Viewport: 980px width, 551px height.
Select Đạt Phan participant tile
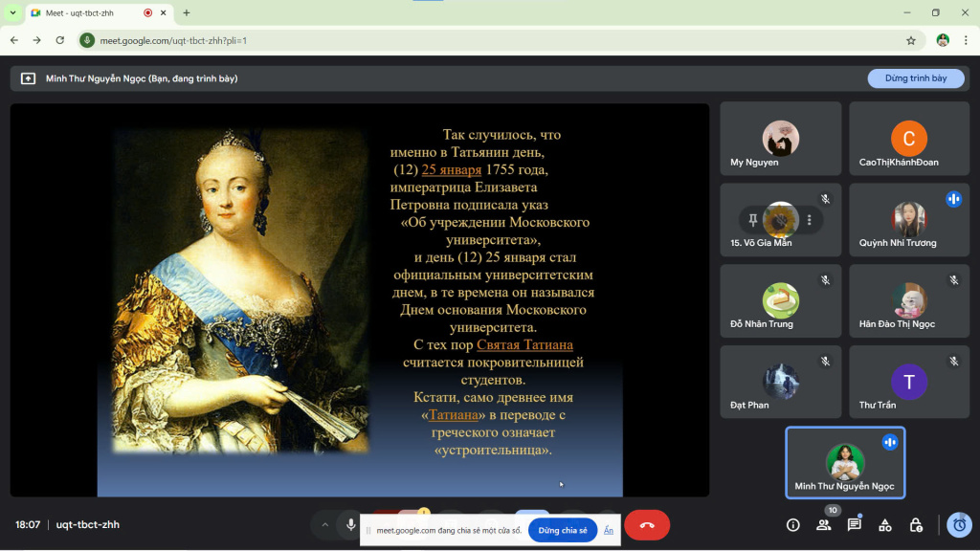coord(781,383)
